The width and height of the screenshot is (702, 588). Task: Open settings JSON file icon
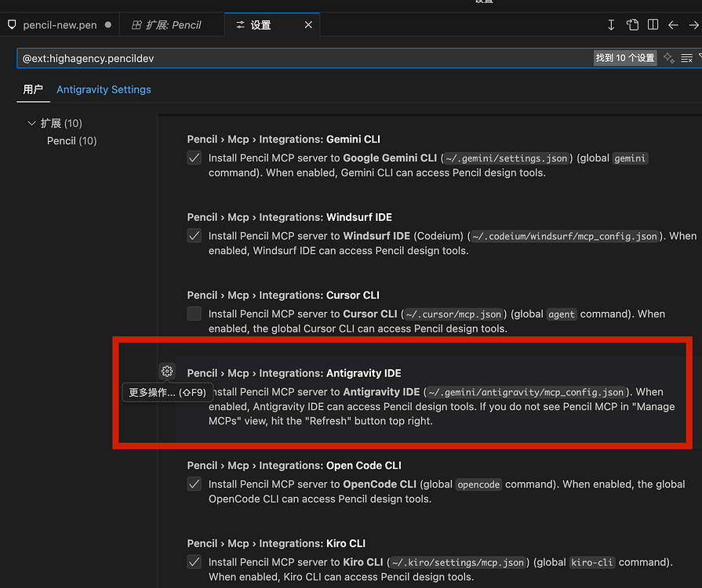pos(632,24)
